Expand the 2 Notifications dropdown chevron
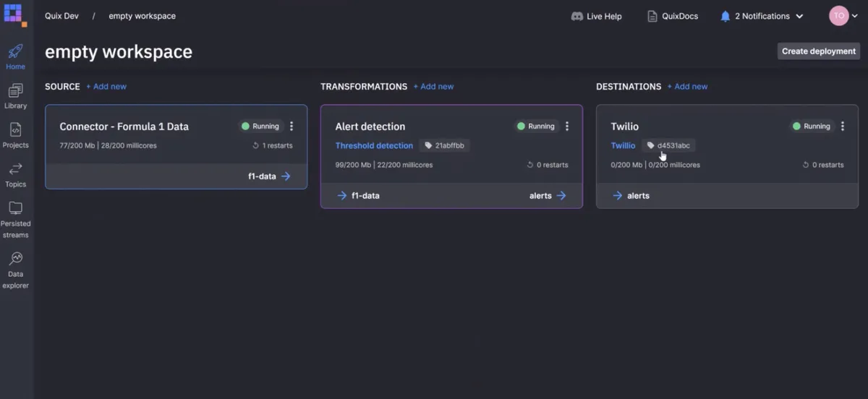 [799, 16]
